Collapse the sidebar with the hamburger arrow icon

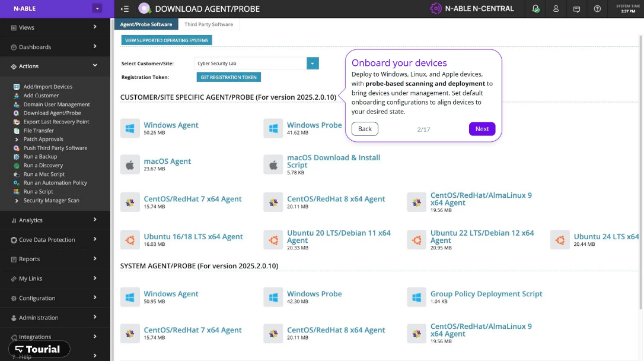coord(125,9)
